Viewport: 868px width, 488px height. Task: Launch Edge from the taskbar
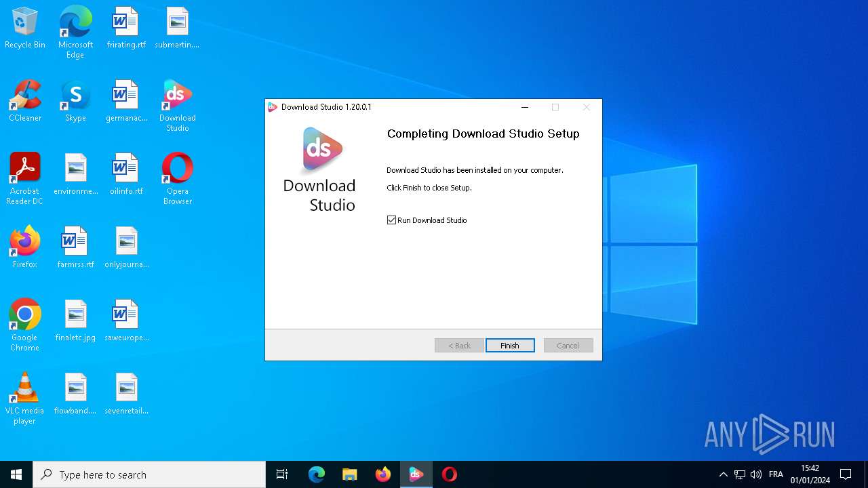click(317, 474)
